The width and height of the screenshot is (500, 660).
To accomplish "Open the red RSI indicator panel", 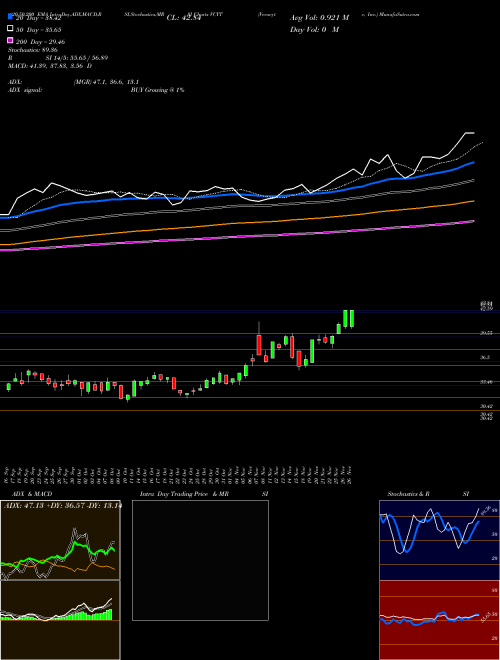I will pos(439,620).
